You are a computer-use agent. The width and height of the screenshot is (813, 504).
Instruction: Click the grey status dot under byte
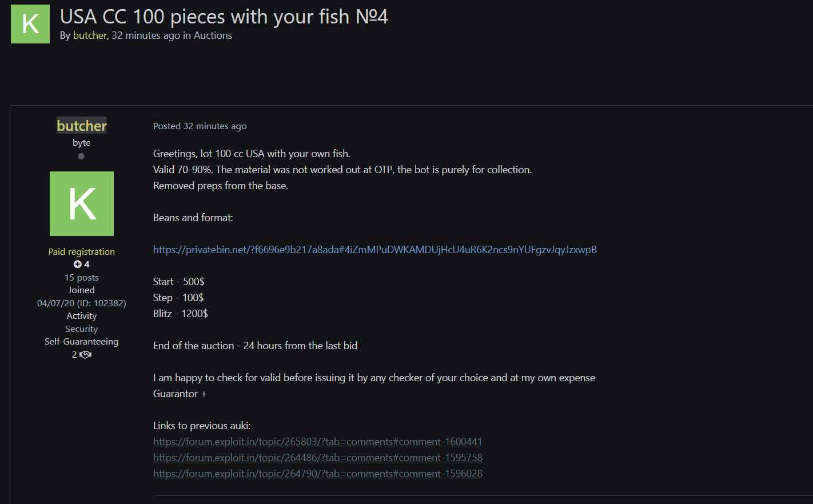click(81, 156)
